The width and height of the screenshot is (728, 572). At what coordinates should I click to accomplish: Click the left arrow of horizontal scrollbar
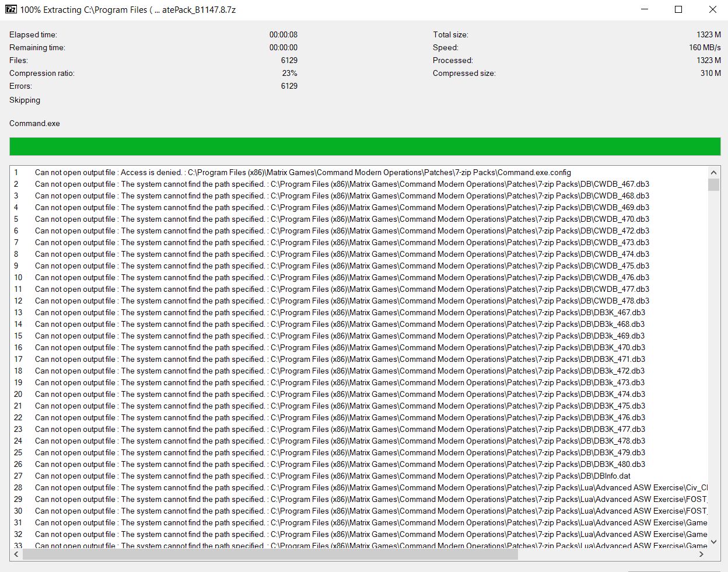point(16,554)
